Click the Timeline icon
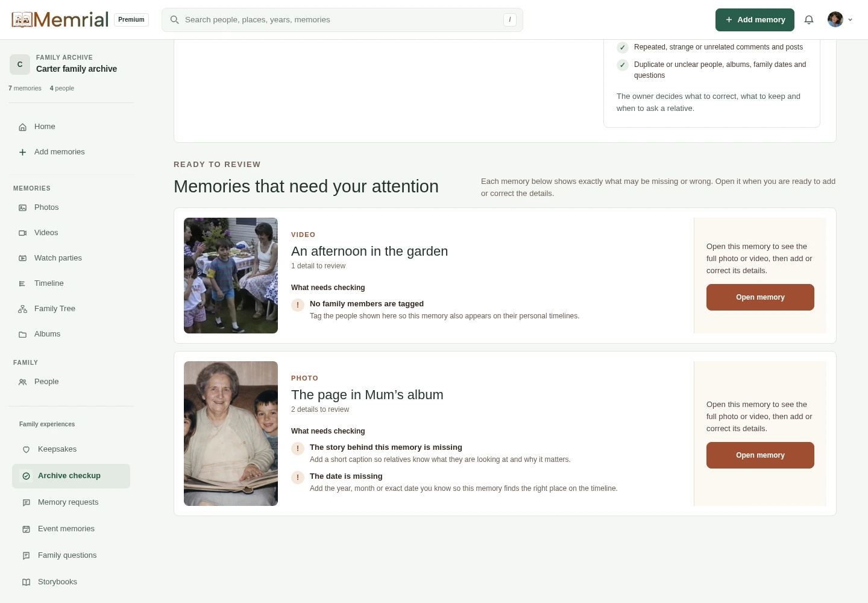The height and width of the screenshot is (603, 868). (x=22, y=283)
